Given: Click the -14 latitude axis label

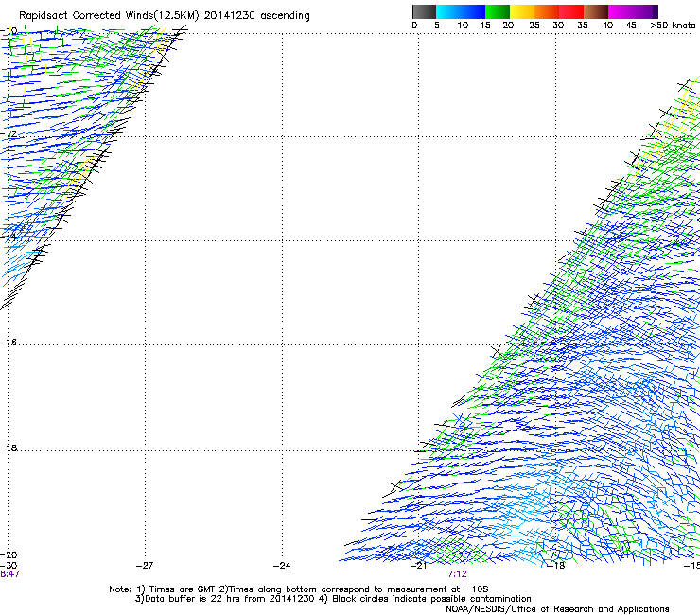Looking at the screenshot, I should (9, 237).
